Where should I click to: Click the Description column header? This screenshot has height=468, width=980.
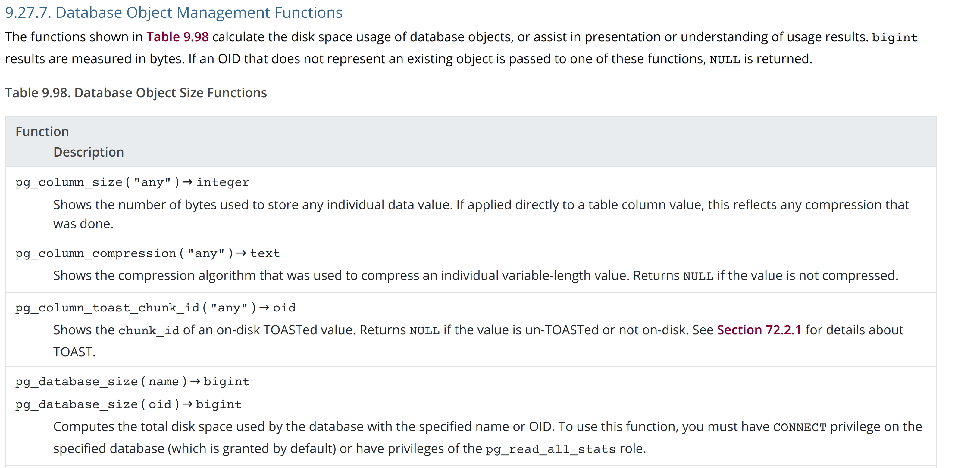[89, 152]
